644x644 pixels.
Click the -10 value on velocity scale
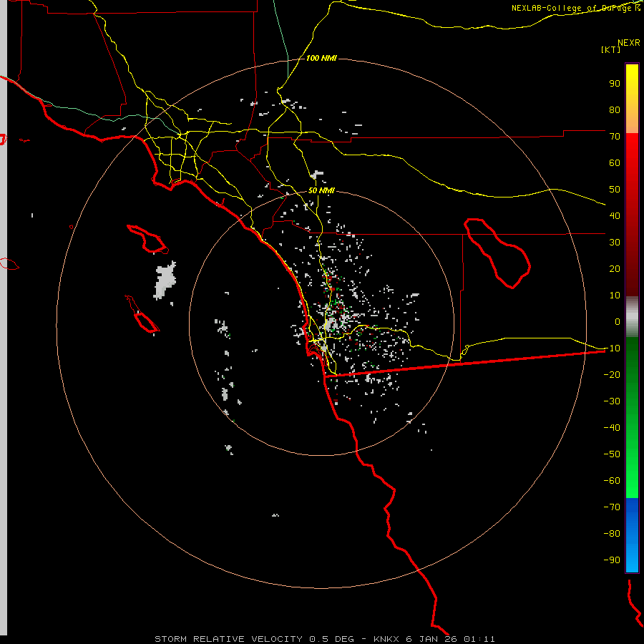click(612, 348)
